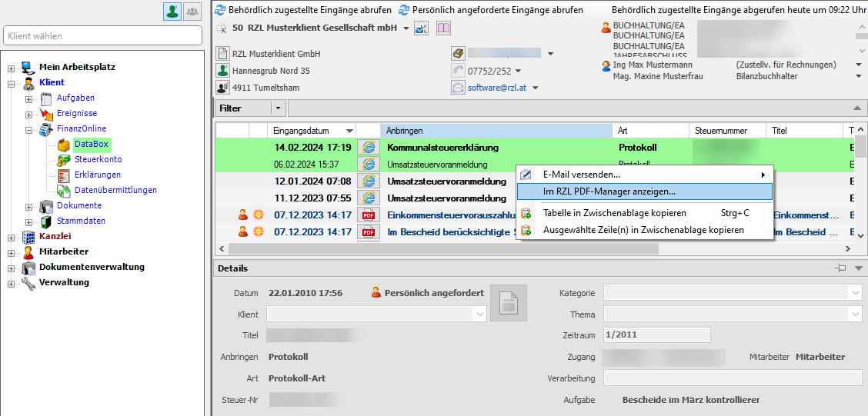Click the pink book icon beside client name
868x416 pixels.
[x=443, y=28]
